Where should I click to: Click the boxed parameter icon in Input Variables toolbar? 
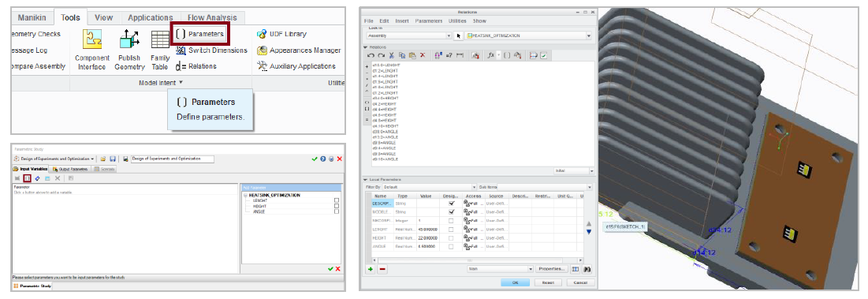[x=27, y=178]
